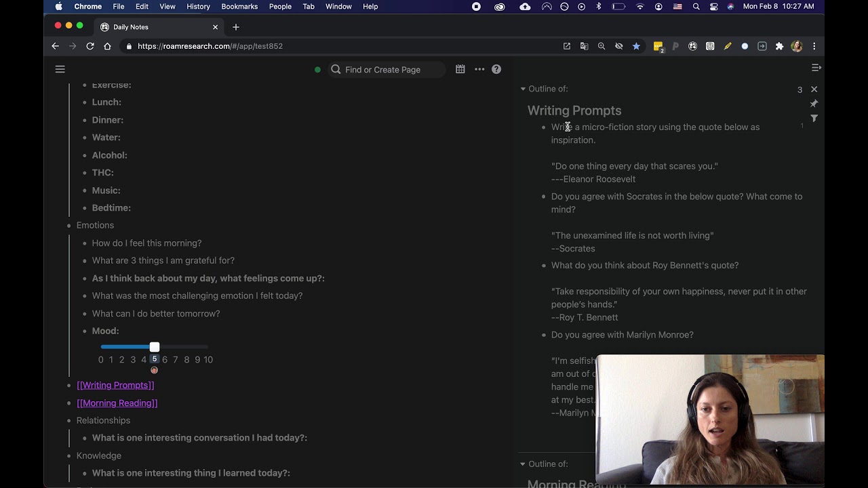
Task: Click the Writing Prompts sidebar title
Action: click(x=574, y=110)
